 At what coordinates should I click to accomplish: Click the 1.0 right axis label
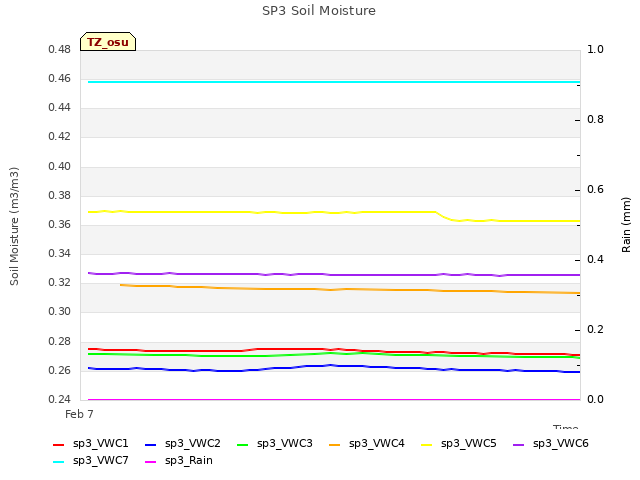click(x=596, y=49)
